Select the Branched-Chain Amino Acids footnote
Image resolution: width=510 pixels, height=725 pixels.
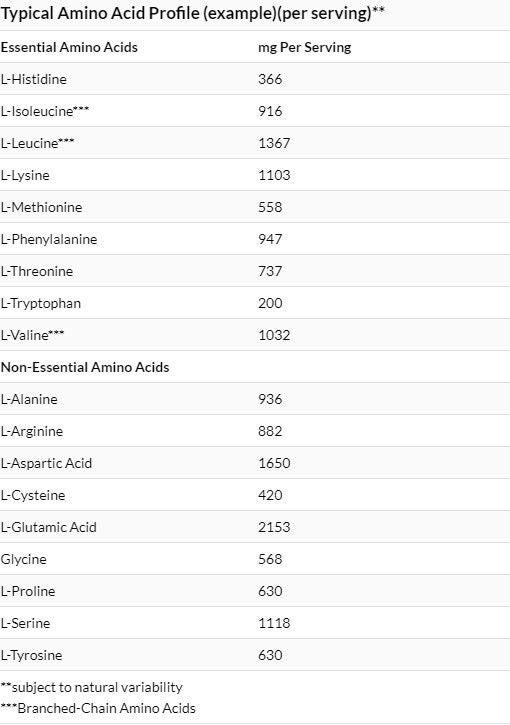tap(98, 708)
